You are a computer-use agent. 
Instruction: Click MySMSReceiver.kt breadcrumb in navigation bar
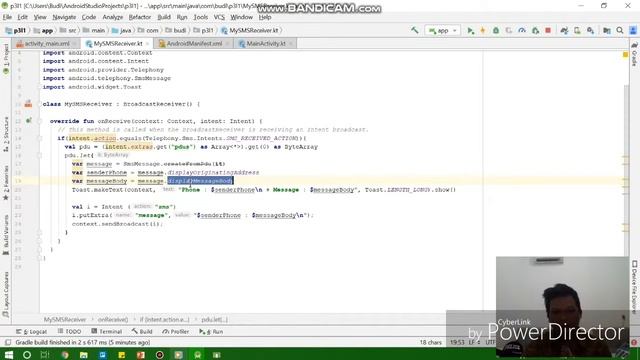click(x=250, y=30)
